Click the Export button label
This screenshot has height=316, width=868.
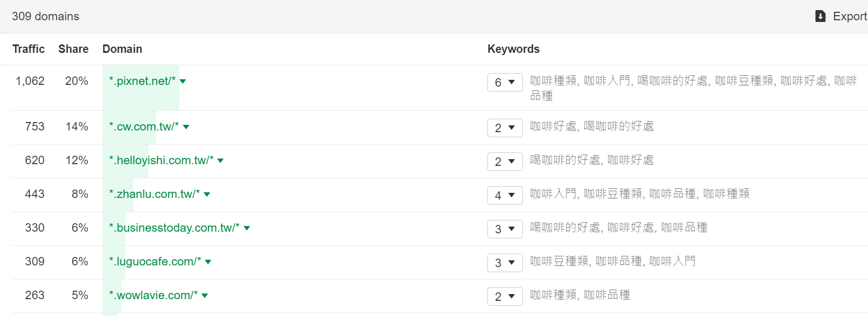pos(849,16)
